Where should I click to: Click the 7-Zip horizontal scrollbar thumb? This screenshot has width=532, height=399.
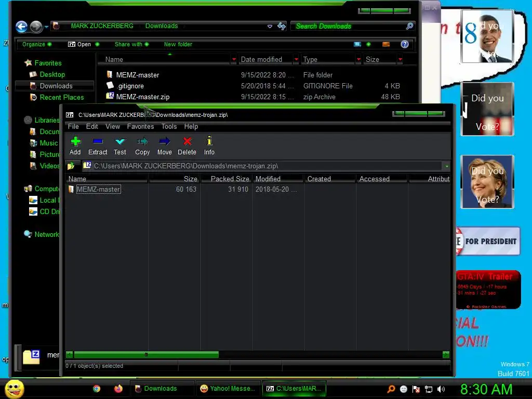(x=146, y=354)
